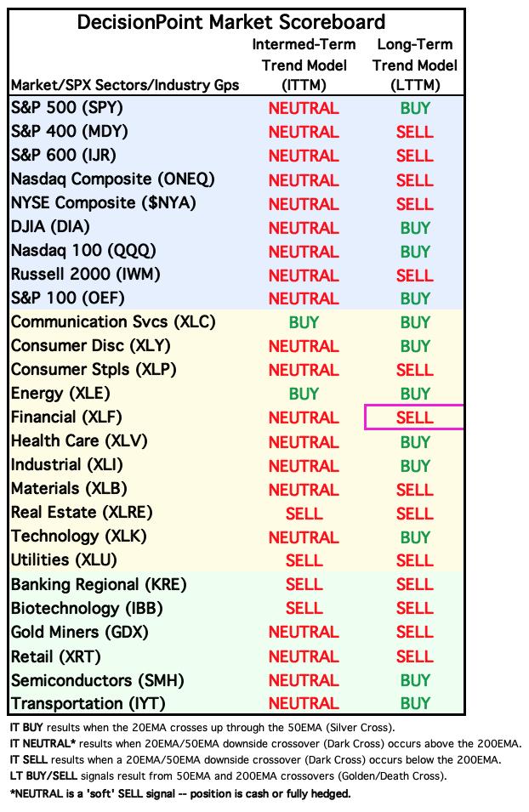Viewport: 529px width, 812px height.
Task: Click the Retail (XRT) row label
Action: tap(56, 656)
